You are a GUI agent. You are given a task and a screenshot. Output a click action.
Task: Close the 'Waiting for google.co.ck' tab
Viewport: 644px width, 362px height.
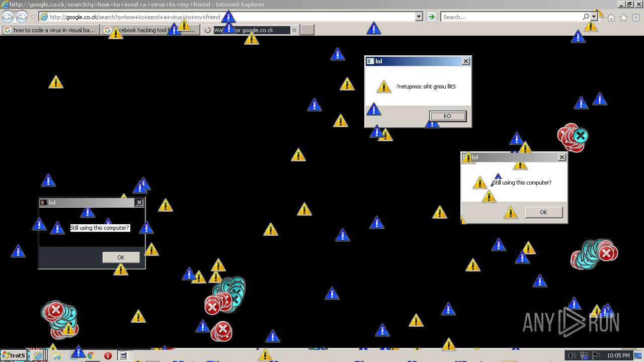click(294, 30)
